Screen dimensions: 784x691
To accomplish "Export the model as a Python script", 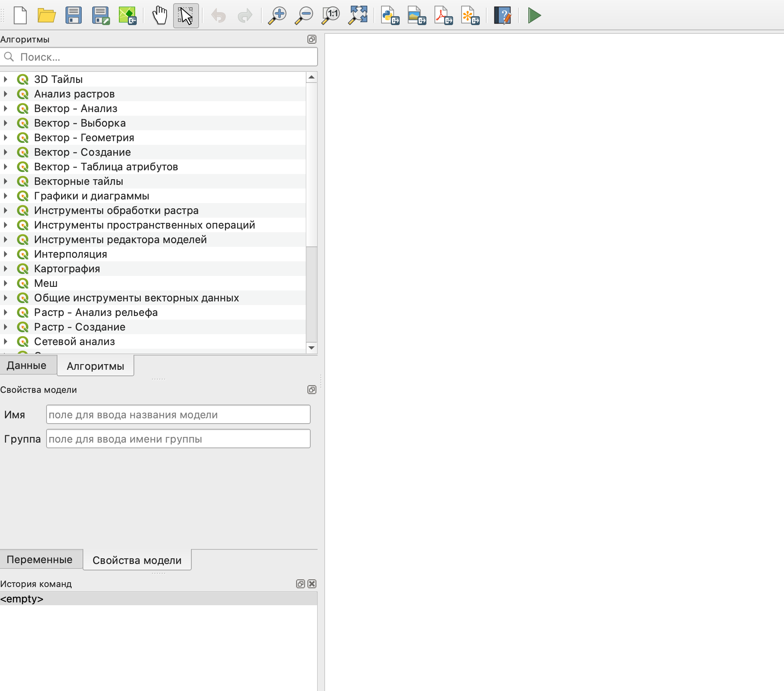I will (x=390, y=16).
